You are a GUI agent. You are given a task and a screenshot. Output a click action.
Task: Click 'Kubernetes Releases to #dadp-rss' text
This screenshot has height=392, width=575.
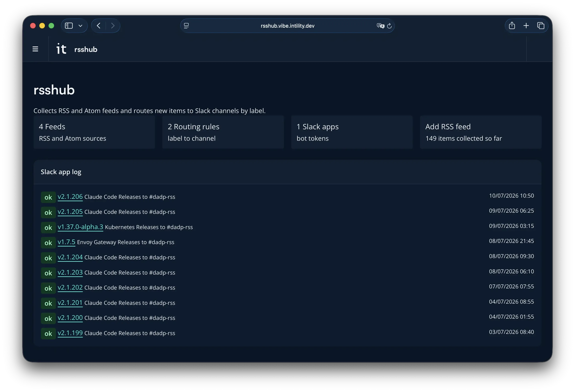(149, 227)
